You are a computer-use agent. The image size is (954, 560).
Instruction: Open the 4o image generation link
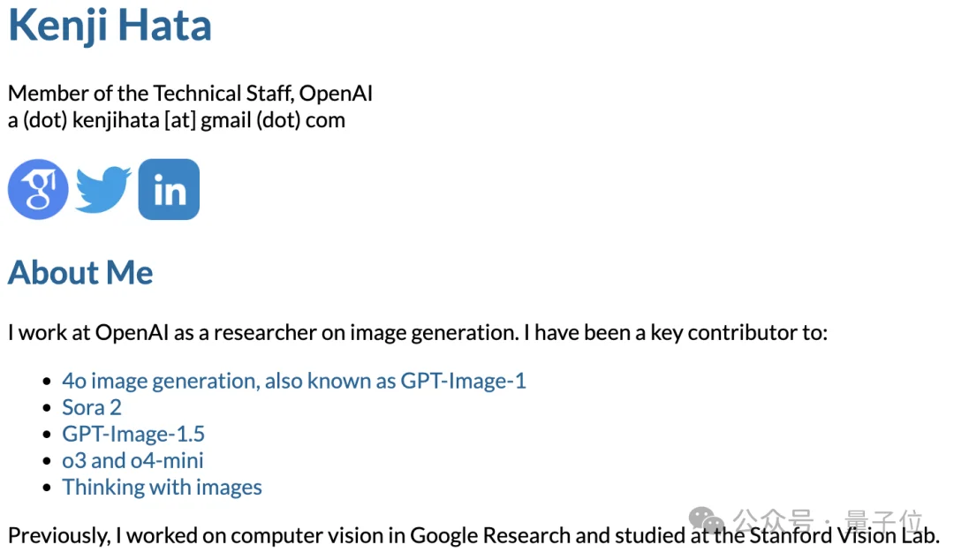click(294, 381)
